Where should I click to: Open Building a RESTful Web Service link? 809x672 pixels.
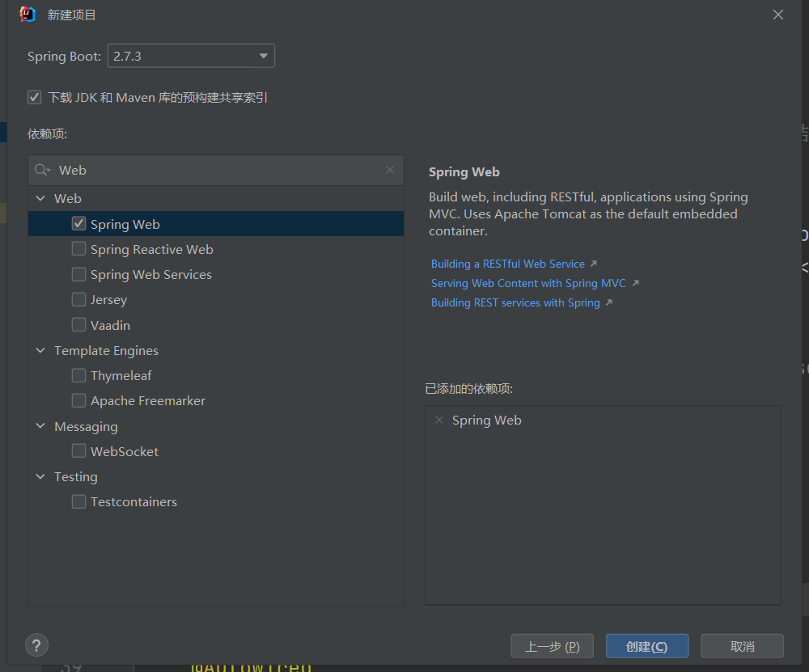508,264
